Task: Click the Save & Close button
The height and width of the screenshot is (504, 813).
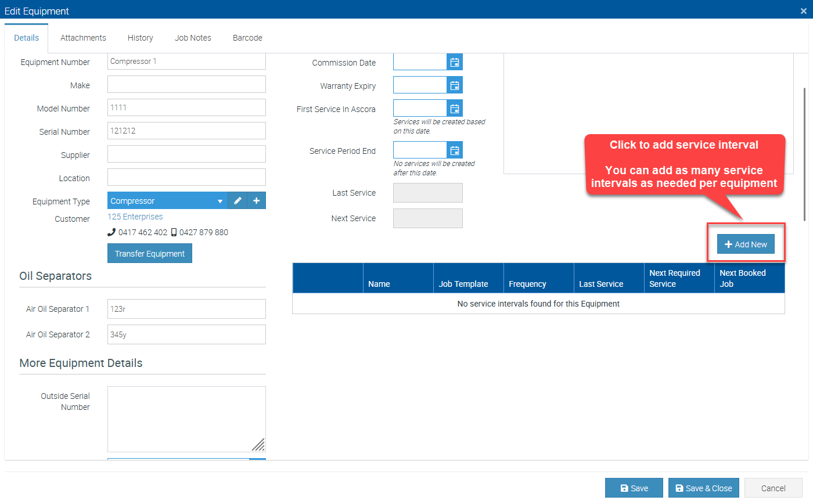Action: (704, 488)
